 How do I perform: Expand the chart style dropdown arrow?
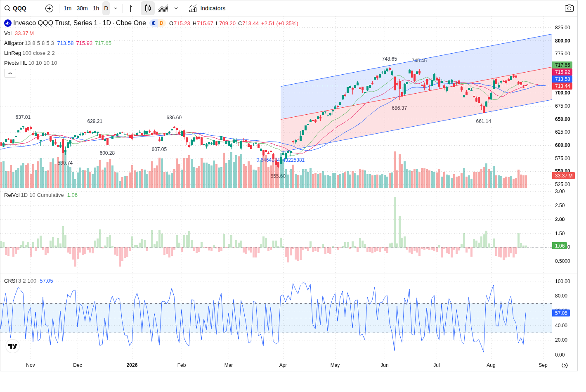pyautogui.click(x=176, y=8)
